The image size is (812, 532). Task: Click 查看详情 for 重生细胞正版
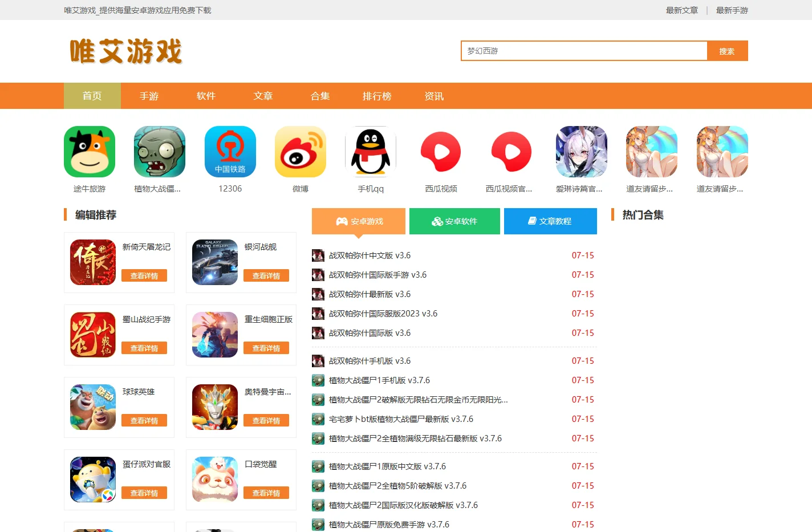[x=266, y=348]
